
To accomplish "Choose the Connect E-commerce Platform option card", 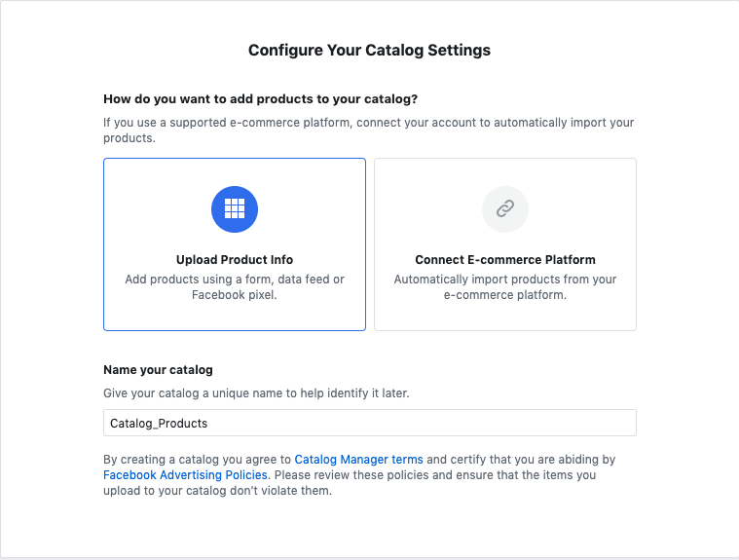I will (504, 312).
